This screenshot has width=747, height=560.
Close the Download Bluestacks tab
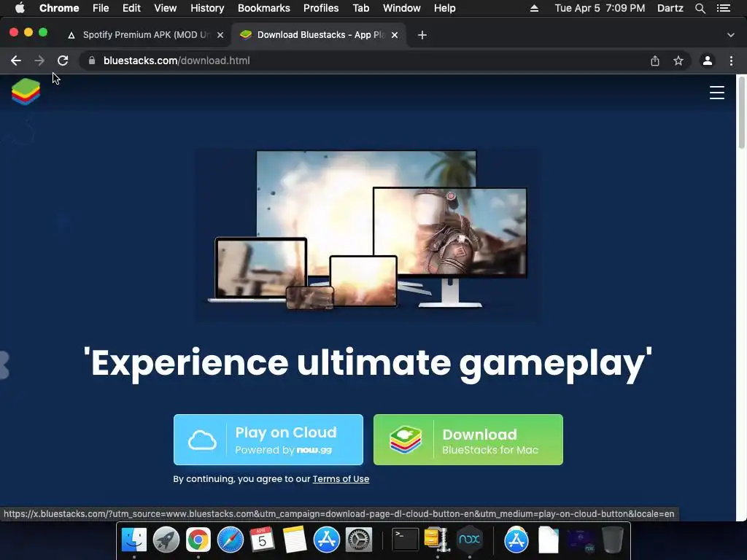tap(395, 35)
